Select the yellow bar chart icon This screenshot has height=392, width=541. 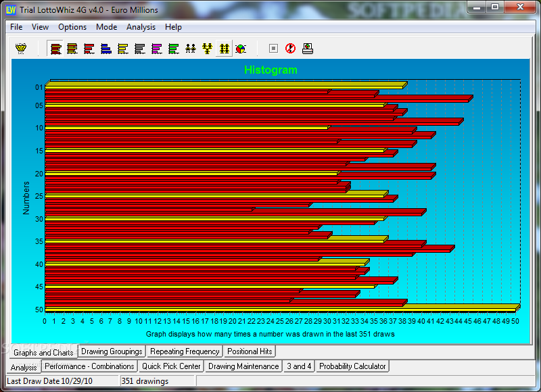point(123,49)
